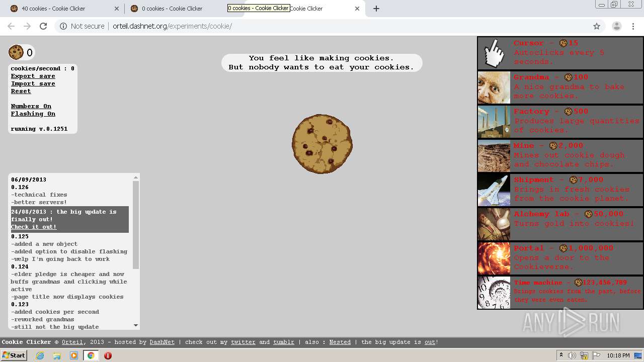Click the big chocolate chip cookie
The width and height of the screenshot is (644, 362).
click(x=322, y=144)
